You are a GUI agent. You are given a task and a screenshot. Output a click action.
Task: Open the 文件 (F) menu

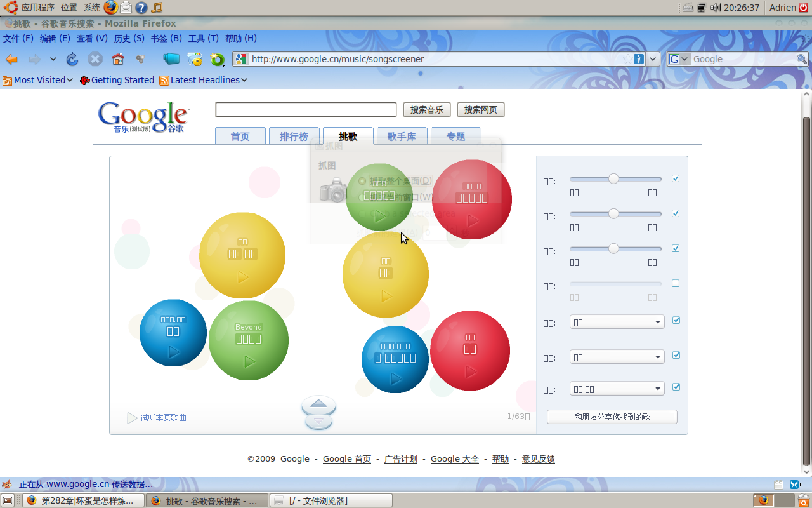pos(18,38)
